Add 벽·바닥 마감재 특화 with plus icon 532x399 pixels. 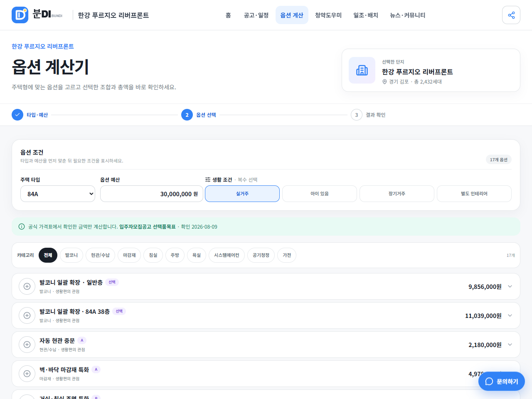click(27, 374)
